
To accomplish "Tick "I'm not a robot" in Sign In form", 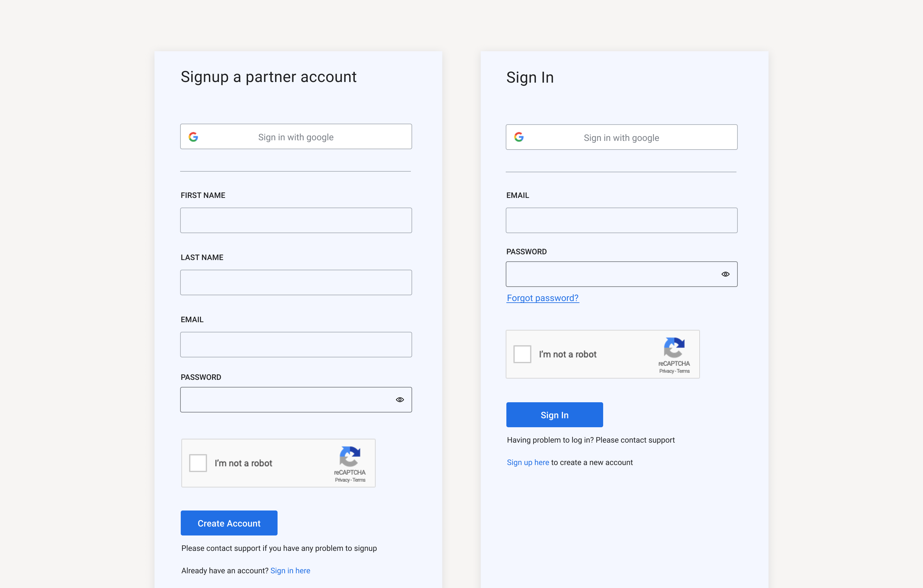I will point(522,354).
